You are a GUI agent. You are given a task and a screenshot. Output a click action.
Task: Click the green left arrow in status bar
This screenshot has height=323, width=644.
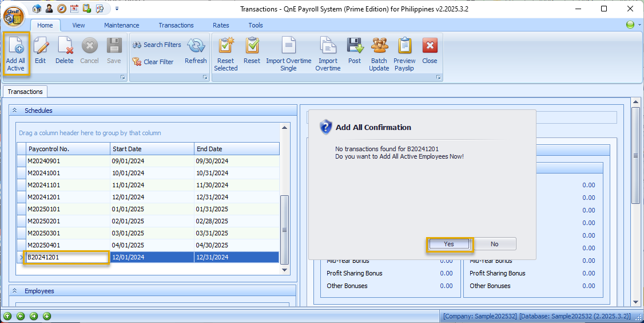coord(21,317)
